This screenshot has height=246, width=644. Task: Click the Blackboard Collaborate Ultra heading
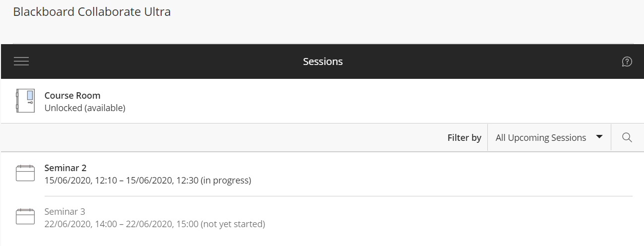[x=92, y=12]
